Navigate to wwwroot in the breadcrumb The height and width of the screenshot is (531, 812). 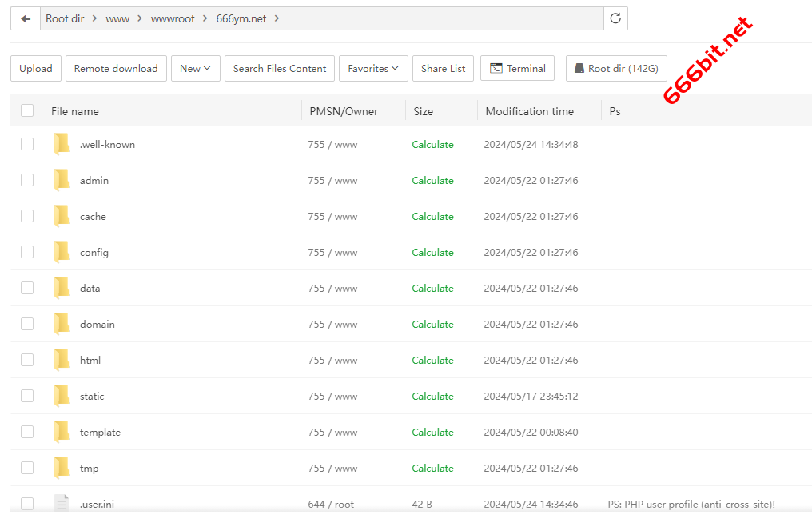point(173,18)
